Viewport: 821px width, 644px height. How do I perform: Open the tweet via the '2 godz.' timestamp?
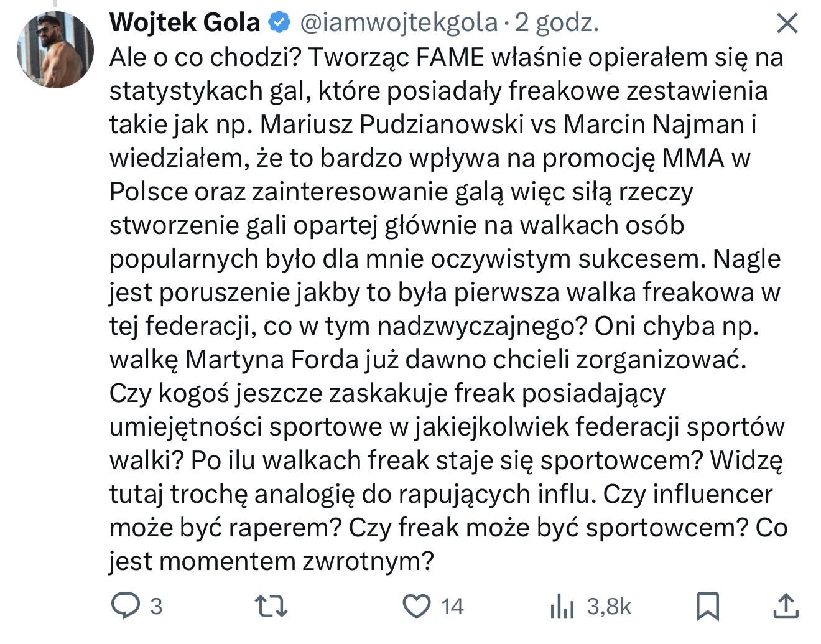pyautogui.click(x=557, y=23)
